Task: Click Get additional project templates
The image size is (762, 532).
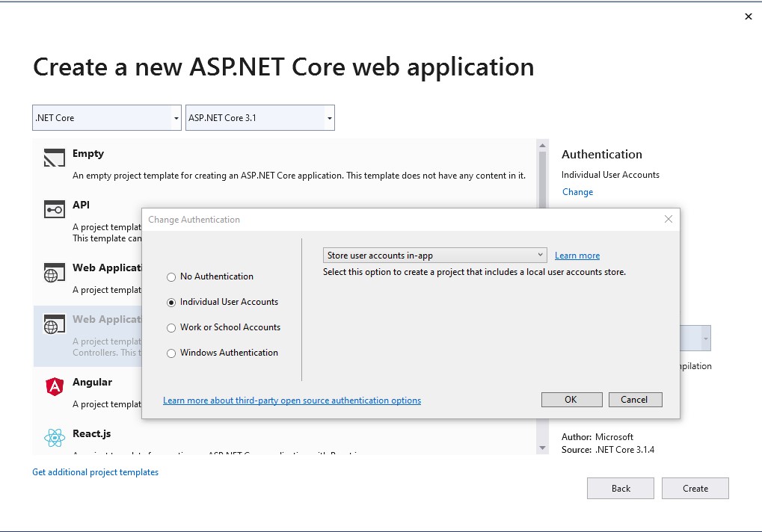Action: click(95, 471)
